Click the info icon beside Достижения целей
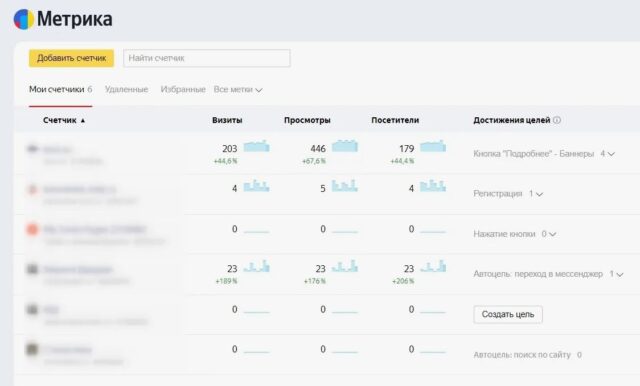 coord(557,120)
